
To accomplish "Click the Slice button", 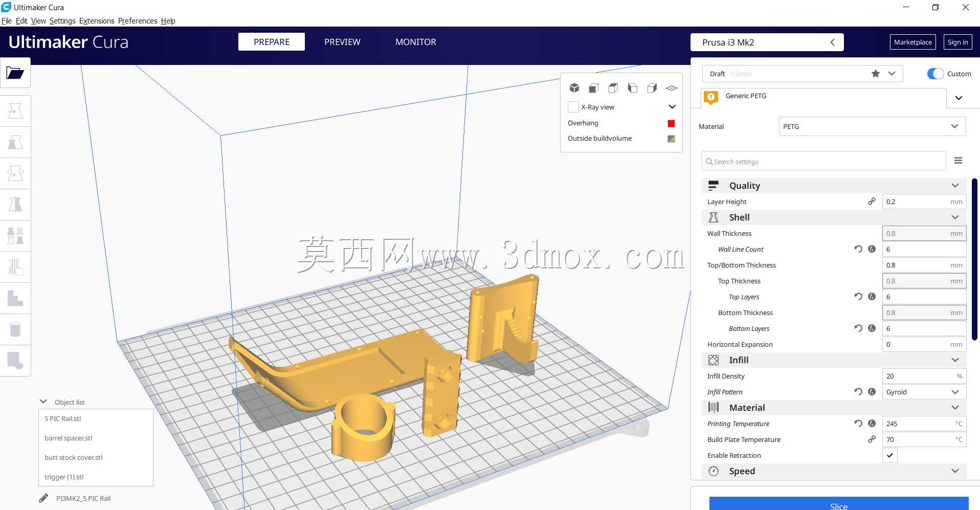I will tap(839, 504).
